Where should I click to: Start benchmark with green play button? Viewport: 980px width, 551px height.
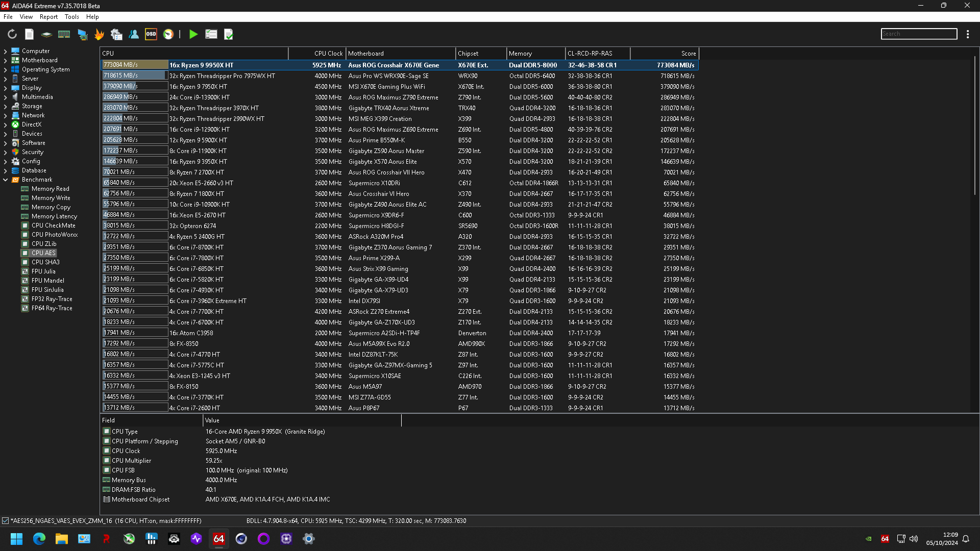193,34
